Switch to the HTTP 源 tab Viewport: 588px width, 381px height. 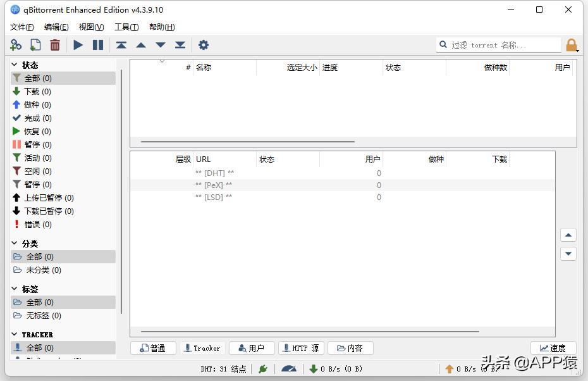pos(301,348)
